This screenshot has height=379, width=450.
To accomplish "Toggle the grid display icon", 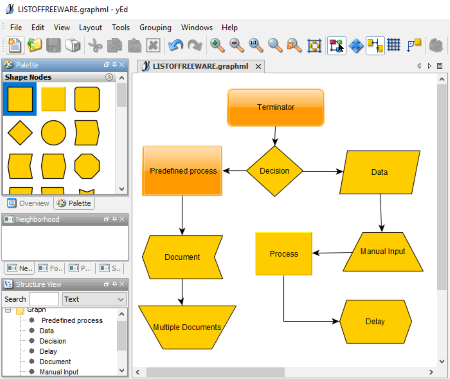I will coord(394,45).
